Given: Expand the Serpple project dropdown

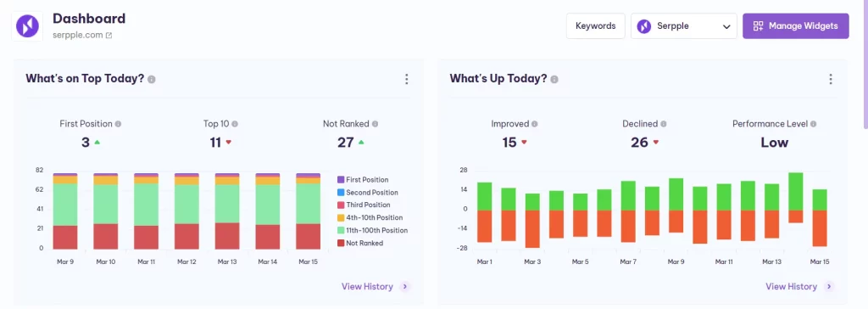Looking at the screenshot, I should point(684,26).
